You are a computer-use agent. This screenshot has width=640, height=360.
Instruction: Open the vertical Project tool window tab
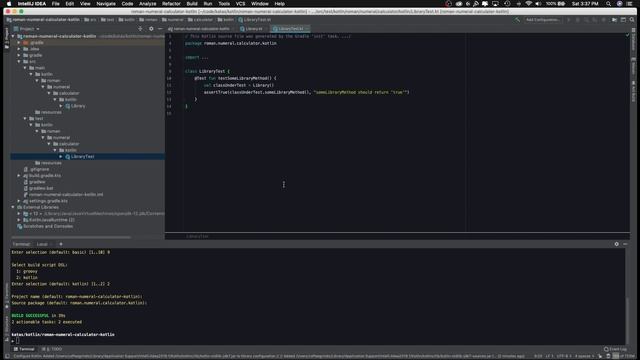[x=7, y=38]
